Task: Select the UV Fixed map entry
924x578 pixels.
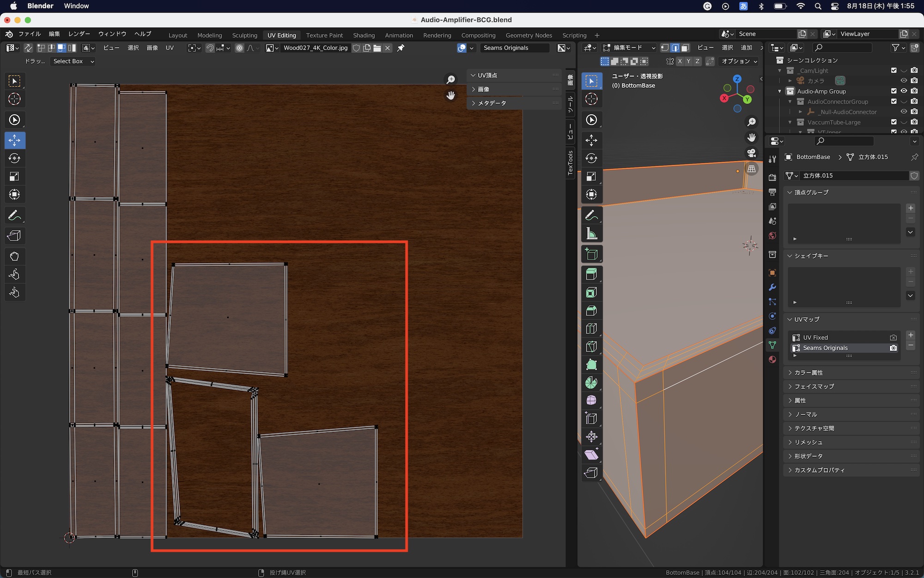Action: tap(827, 337)
